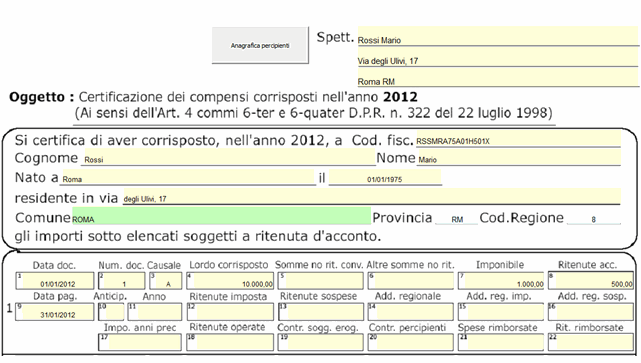The height and width of the screenshot is (363, 641).
Task: Select the Rossi Mario recipient name field
Action: click(x=498, y=36)
